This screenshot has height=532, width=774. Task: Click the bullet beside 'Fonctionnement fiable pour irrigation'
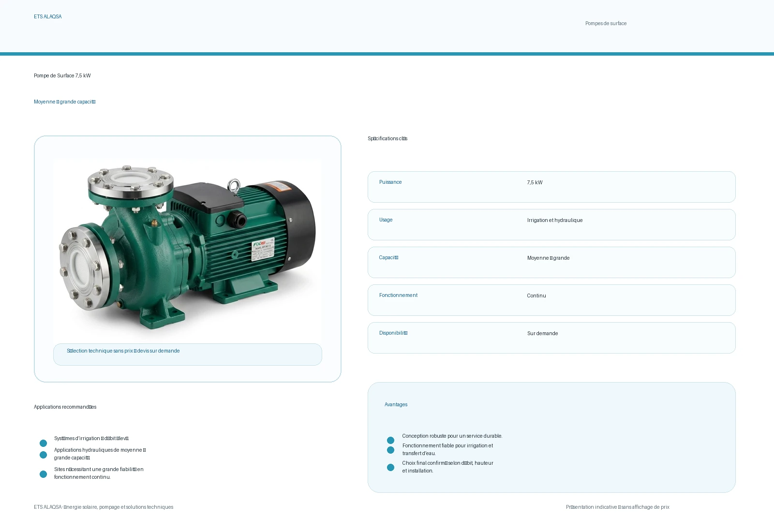pos(390,450)
